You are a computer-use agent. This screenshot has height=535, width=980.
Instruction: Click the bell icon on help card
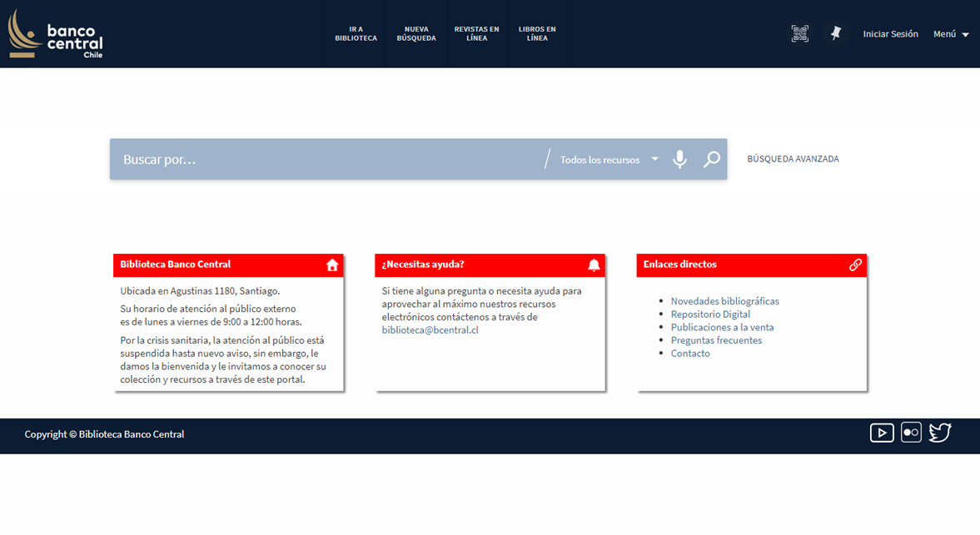(x=594, y=265)
